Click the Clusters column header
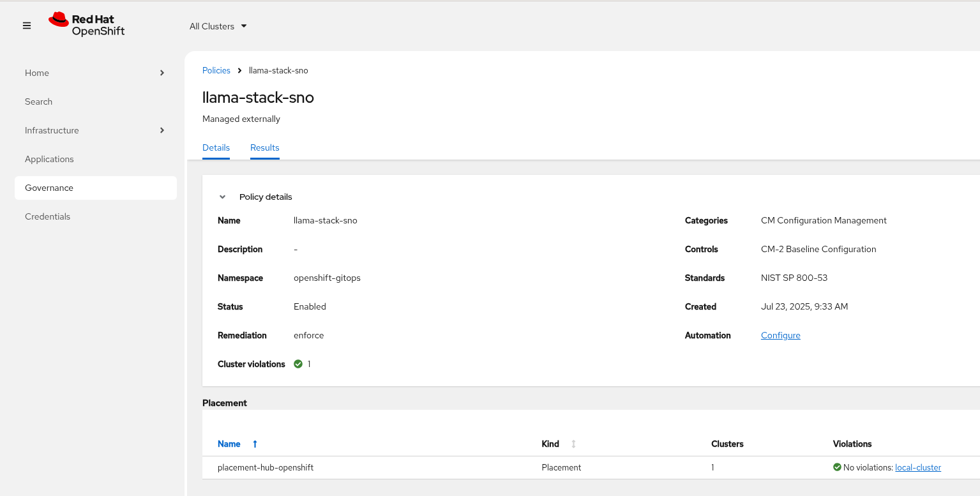Image resolution: width=980 pixels, height=496 pixels. pyautogui.click(x=727, y=444)
